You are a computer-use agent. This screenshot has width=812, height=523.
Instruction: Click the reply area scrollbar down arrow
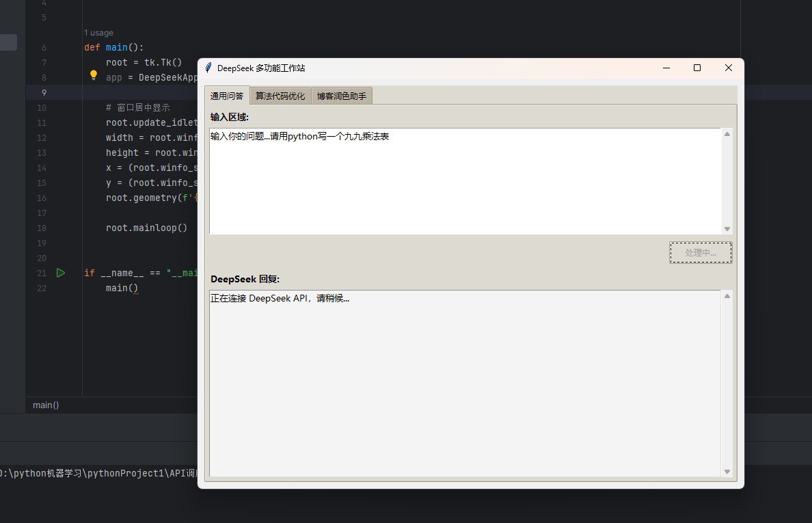727,471
